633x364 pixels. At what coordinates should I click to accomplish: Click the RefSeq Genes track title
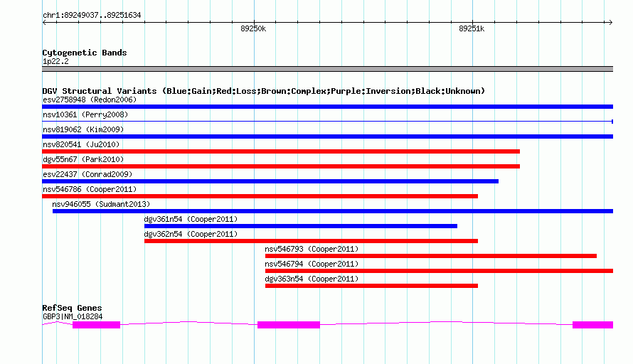pos(72,308)
